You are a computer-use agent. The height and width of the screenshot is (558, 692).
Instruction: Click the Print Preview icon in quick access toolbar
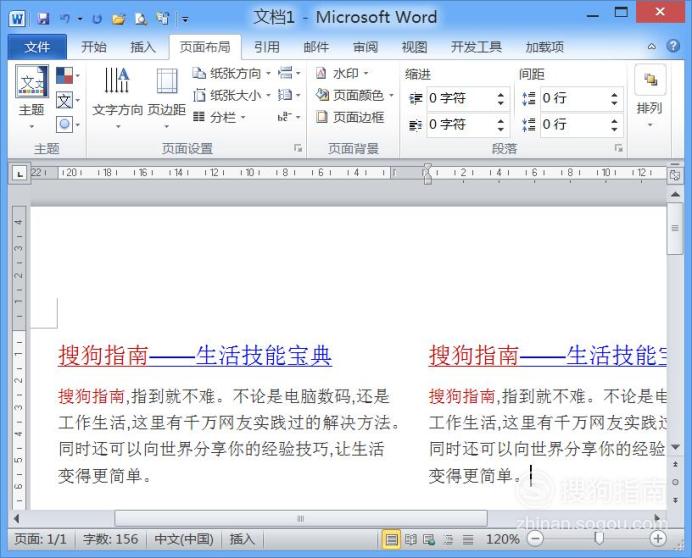pyautogui.click(x=140, y=19)
